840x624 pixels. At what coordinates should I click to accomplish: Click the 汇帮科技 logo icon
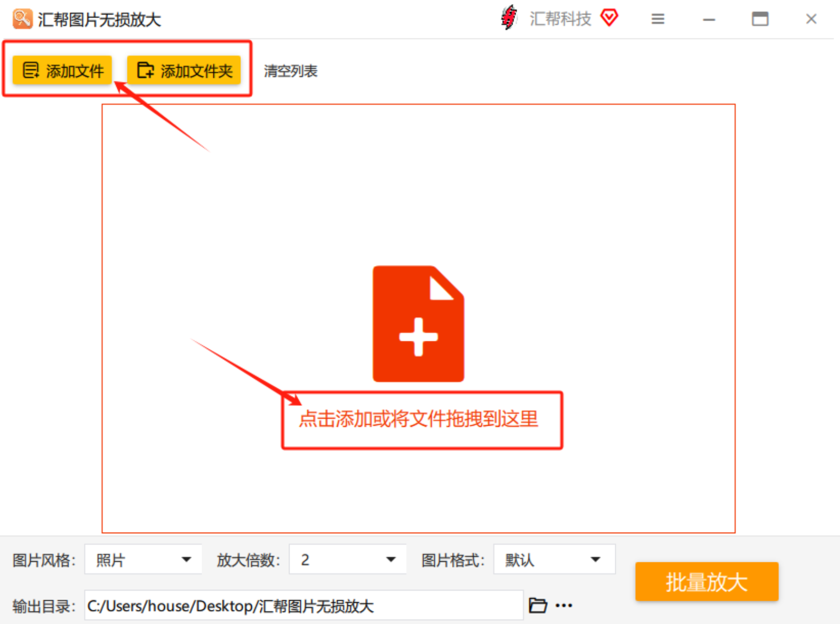[x=509, y=18]
